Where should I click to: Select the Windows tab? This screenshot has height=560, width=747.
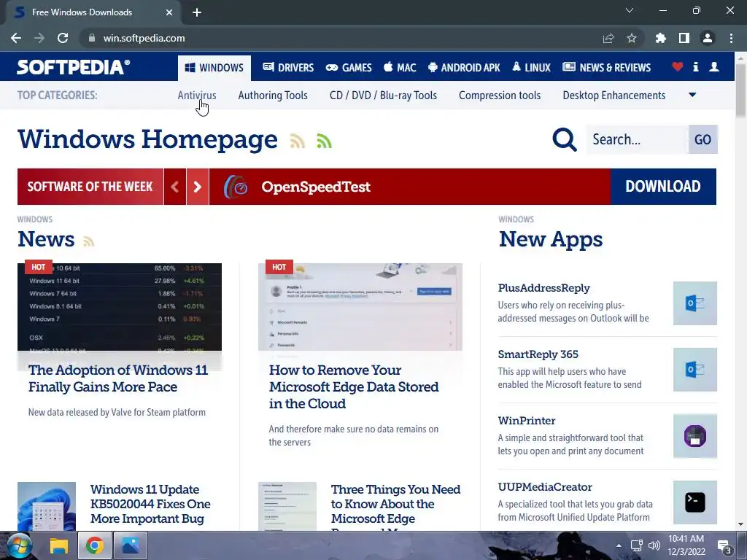coord(214,68)
